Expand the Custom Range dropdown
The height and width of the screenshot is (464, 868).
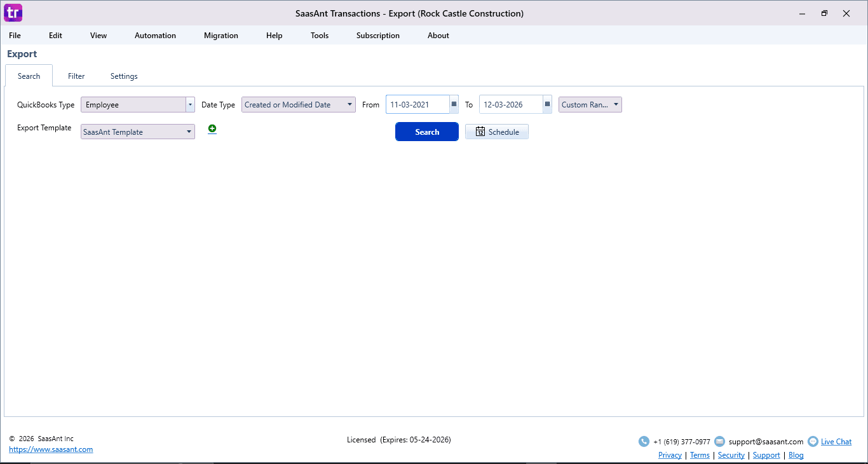(590, 105)
